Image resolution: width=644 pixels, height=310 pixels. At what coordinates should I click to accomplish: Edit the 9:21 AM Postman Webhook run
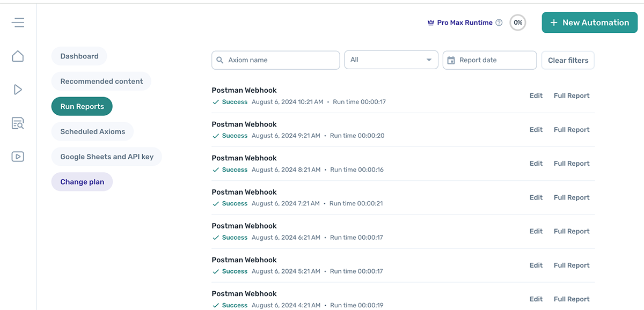536,130
